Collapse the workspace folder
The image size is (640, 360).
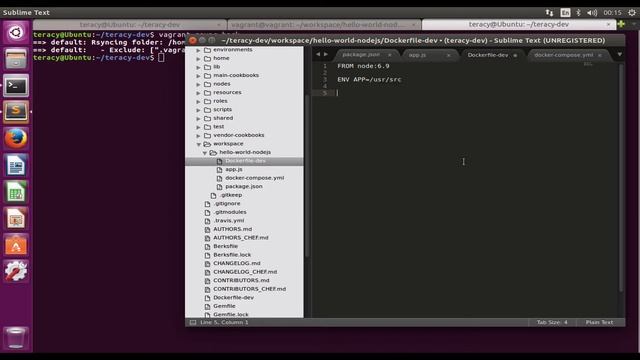click(x=198, y=144)
